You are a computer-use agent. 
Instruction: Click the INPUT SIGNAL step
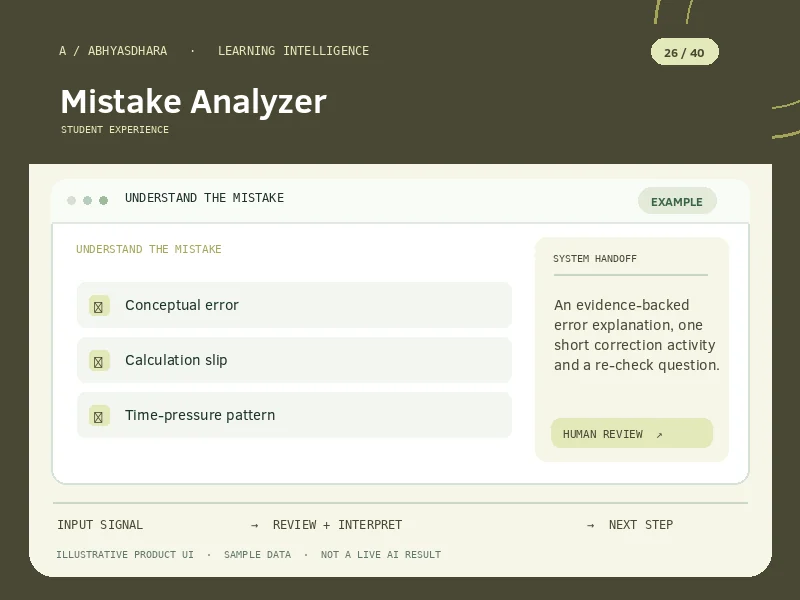[100, 524]
